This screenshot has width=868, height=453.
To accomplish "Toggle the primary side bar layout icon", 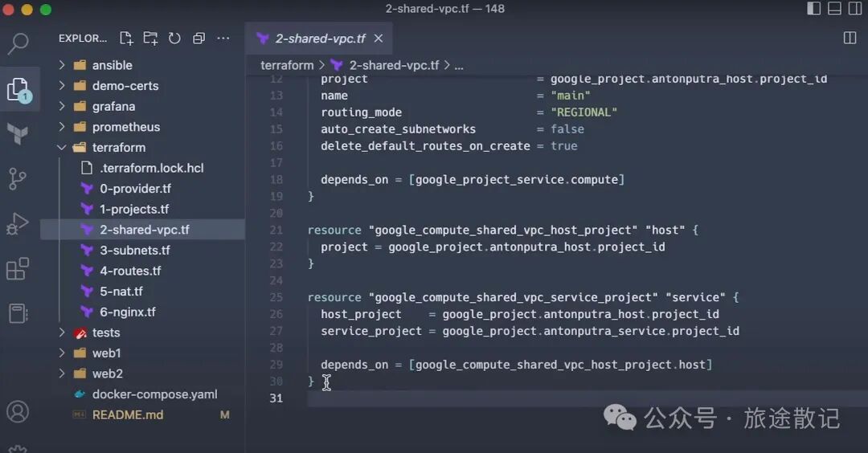I will [x=813, y=8].
